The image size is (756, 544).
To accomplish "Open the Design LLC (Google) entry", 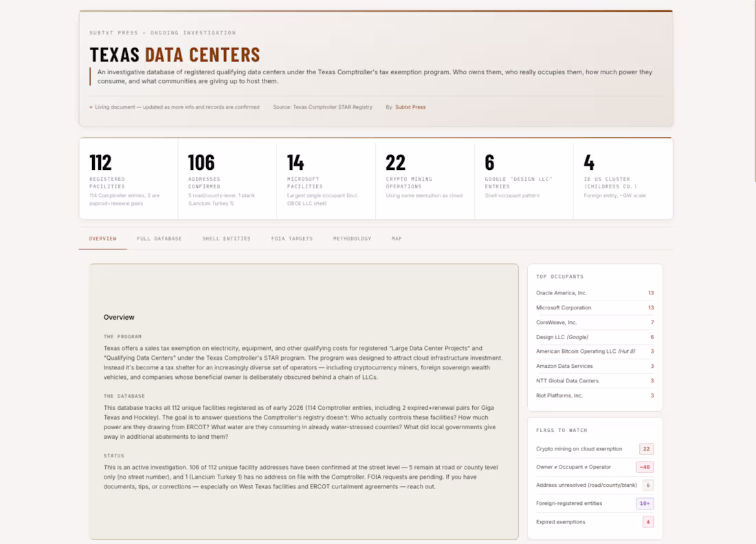I will point(594,337).
